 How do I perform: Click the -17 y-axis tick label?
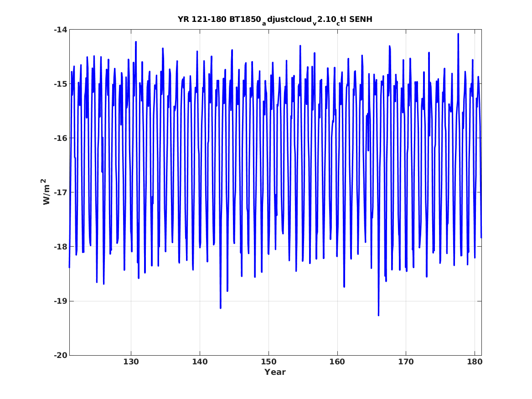(60, 193)
